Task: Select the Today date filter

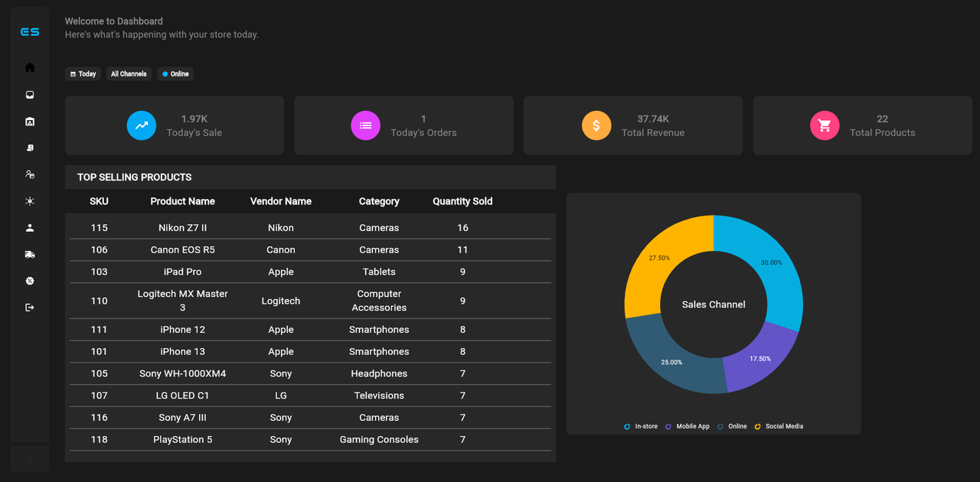Action: point(83,73)
